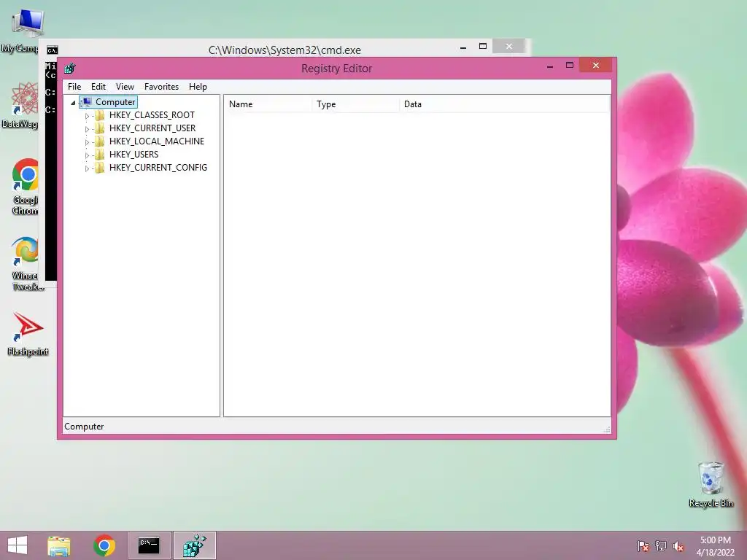This screenshot has height=560, width=747.
Task: Select the Flashpoint desktop shortcut
Action: 28,334
